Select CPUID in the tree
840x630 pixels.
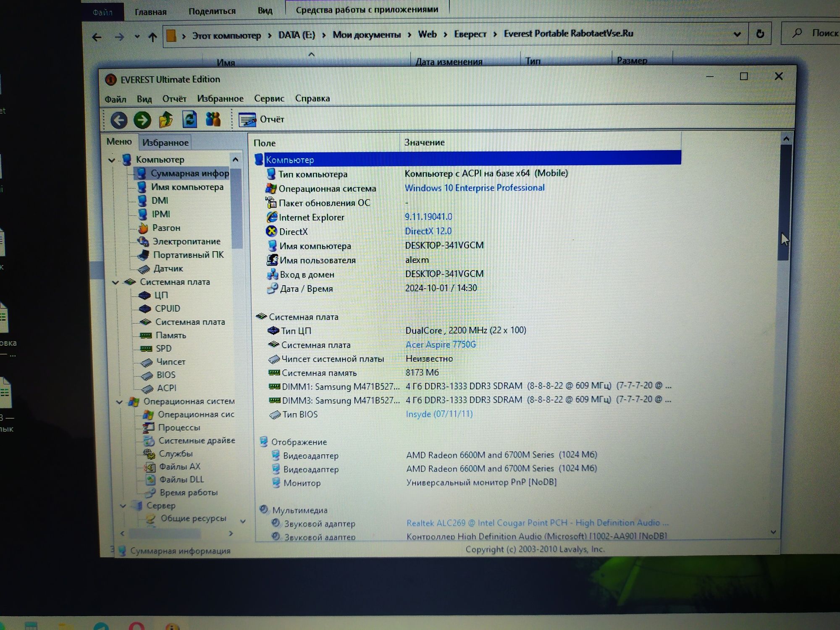click(168, 309)
